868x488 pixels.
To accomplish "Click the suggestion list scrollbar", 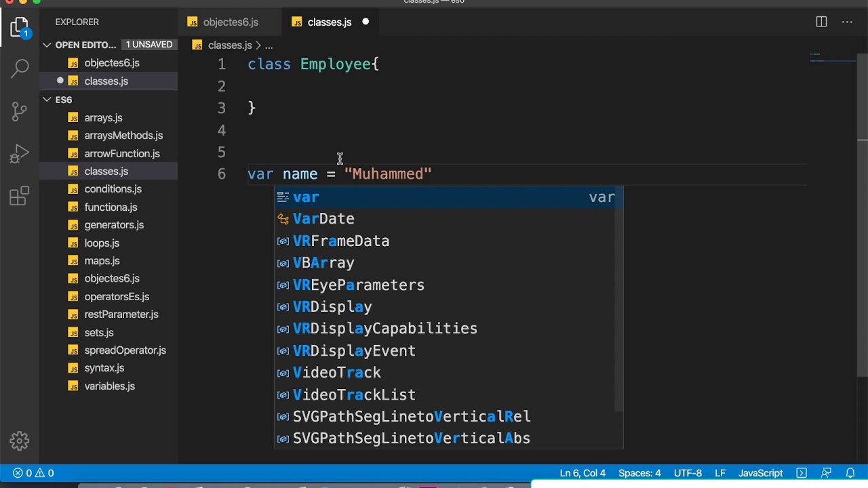I will [x=619, y=298].
